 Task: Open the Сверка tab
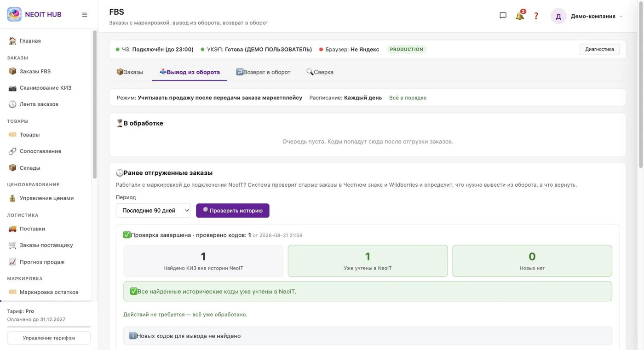[x=320, y=72]
